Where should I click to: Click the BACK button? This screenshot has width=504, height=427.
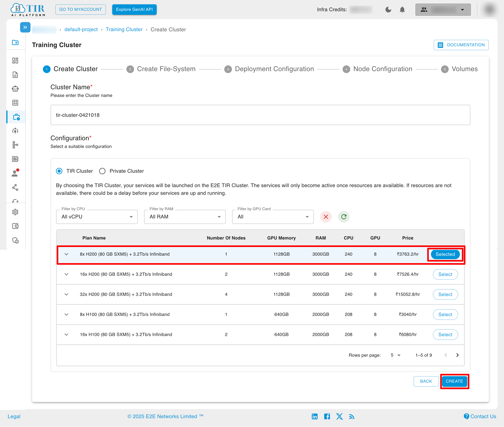[x=426, y=381]
